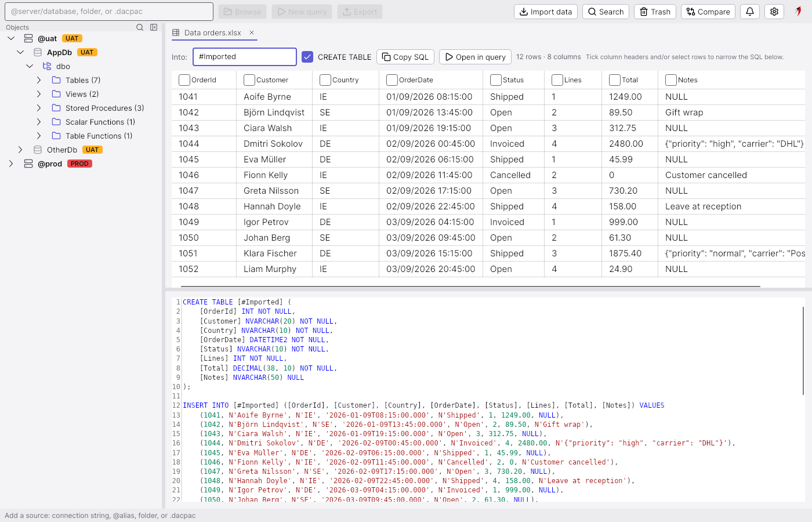Tick the Status column header checkbox
Image resolution: width=812 pixels, height=522 pixels.
[496, 80]
